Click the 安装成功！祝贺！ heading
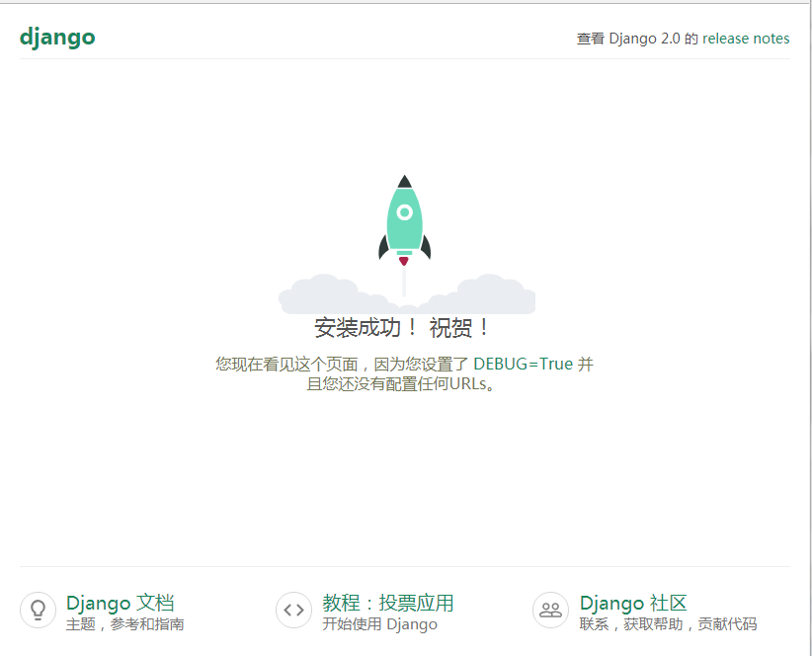This screenshot has width=812, height=656. [x=402, y=328]
